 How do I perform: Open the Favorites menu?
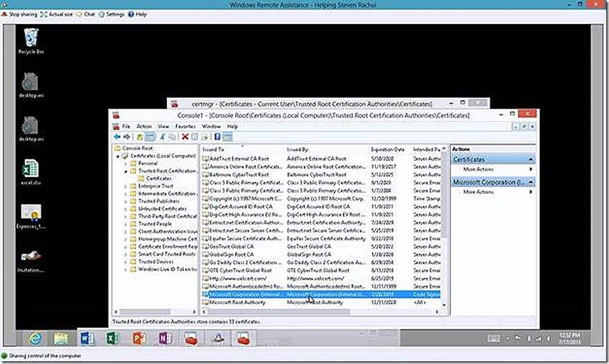[186, 126]
